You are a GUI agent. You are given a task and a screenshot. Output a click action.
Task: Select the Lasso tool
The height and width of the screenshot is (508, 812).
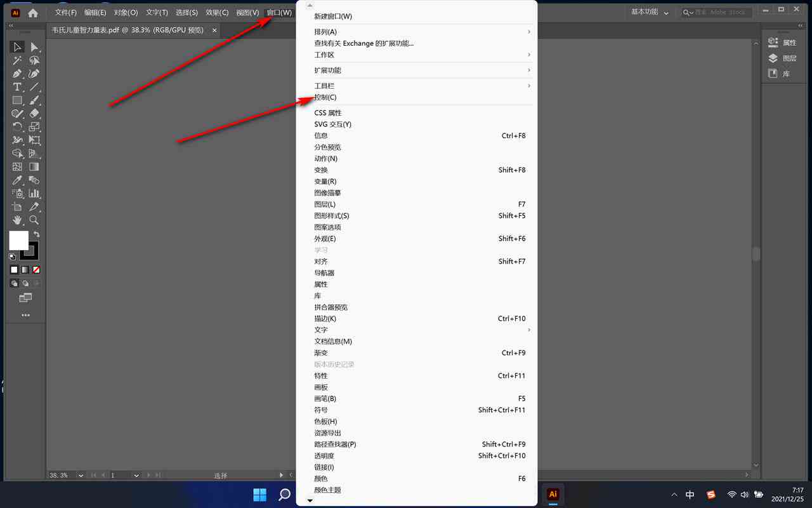point(34,60)
